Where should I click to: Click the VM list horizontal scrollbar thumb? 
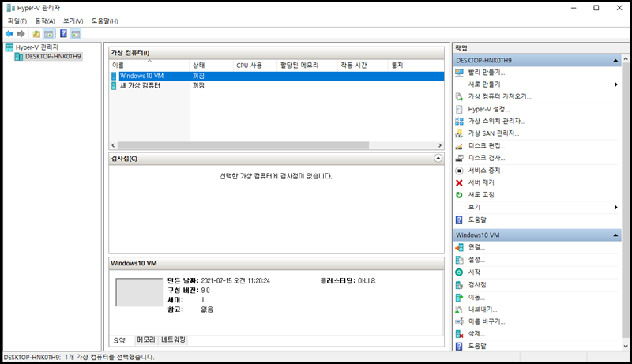click(x=243, y=145)
